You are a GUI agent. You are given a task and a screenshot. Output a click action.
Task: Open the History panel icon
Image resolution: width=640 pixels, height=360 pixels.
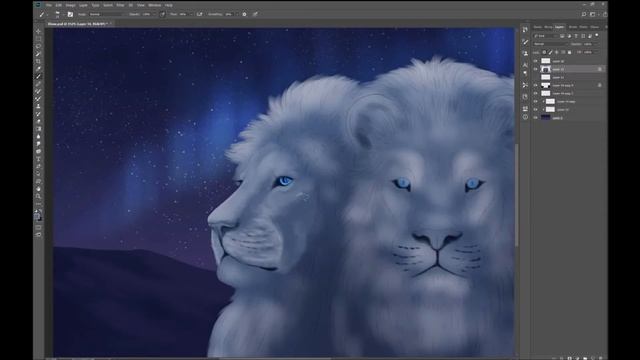click(x=525, y=29)
